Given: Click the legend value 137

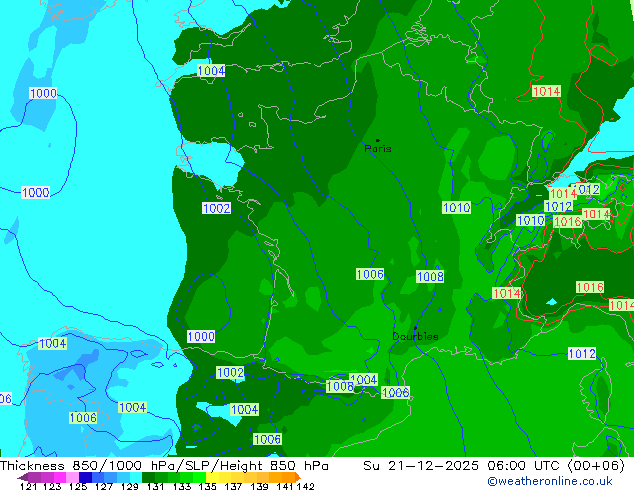Looking at the screenshot, I should 233,486.
